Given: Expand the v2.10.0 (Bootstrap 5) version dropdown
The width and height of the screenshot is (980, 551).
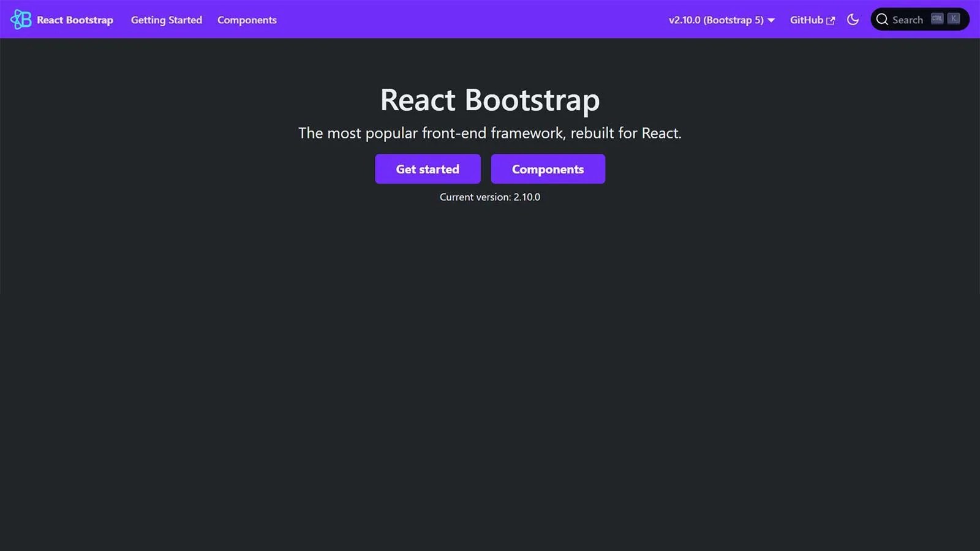Looking at the screenshot, I should point(722,20).
